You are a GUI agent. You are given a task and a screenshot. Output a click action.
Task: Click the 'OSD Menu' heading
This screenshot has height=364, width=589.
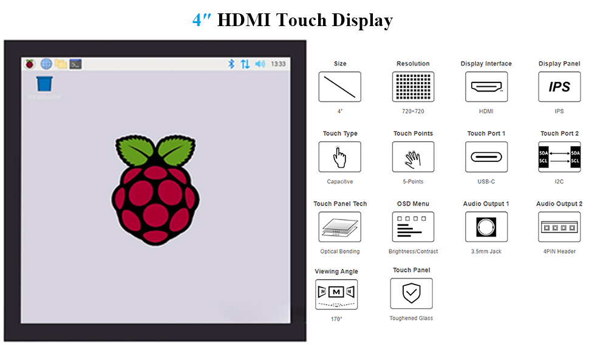coord(413,204)
